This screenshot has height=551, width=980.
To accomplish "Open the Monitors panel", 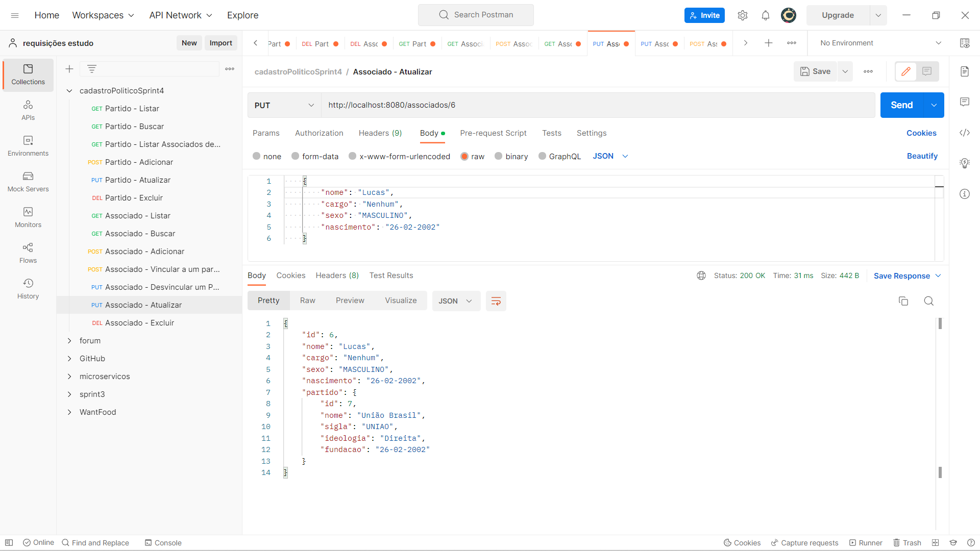I will pyautogui.click(x=28, y=216).
